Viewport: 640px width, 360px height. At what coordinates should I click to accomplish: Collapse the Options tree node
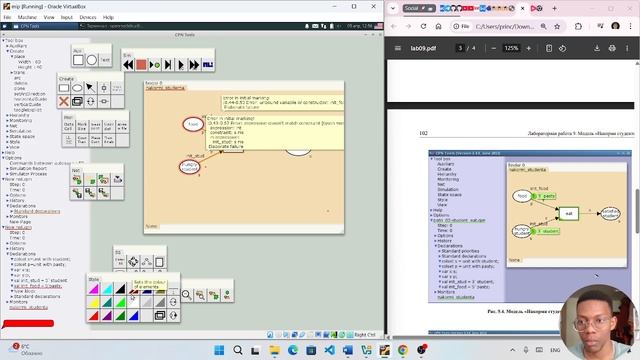4,158
